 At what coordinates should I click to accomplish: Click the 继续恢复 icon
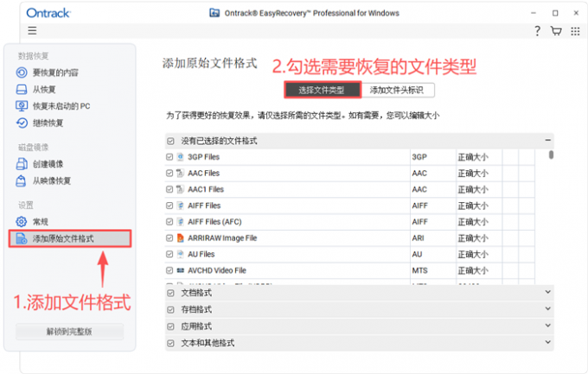pos(22,123)
